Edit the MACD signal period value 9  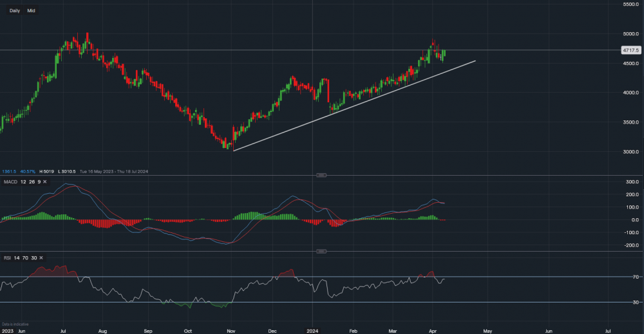[38, 182]
